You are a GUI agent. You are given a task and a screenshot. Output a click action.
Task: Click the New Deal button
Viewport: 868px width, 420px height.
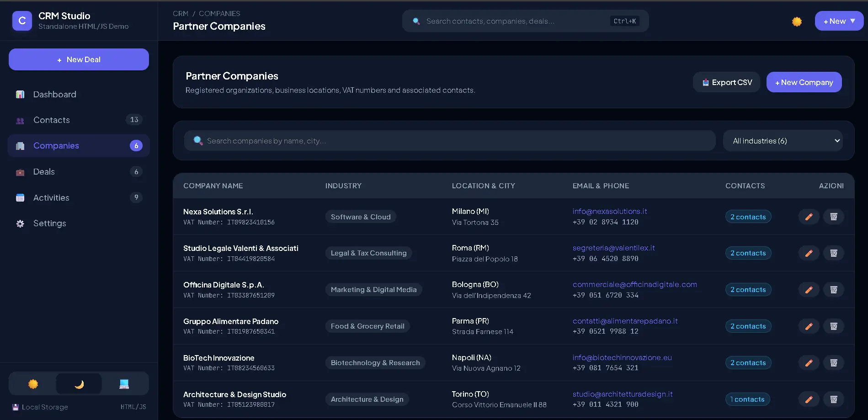click(x=79, y=59)
